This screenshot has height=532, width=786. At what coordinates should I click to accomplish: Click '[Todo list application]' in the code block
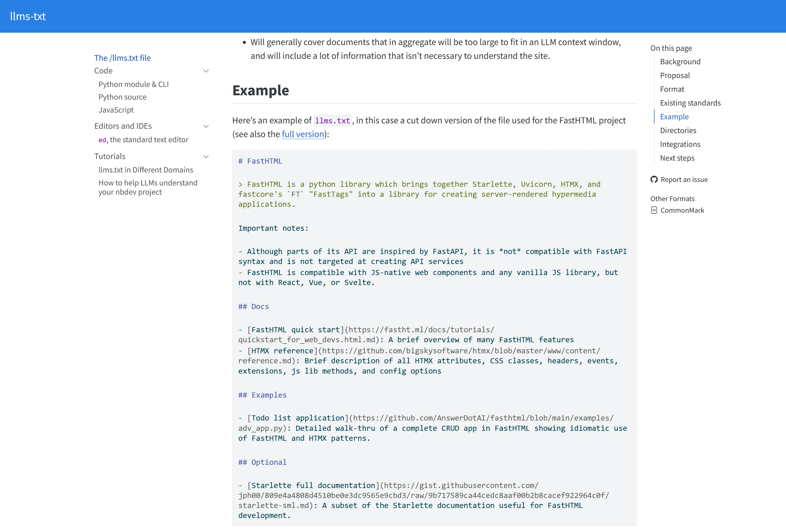(298, 418)
